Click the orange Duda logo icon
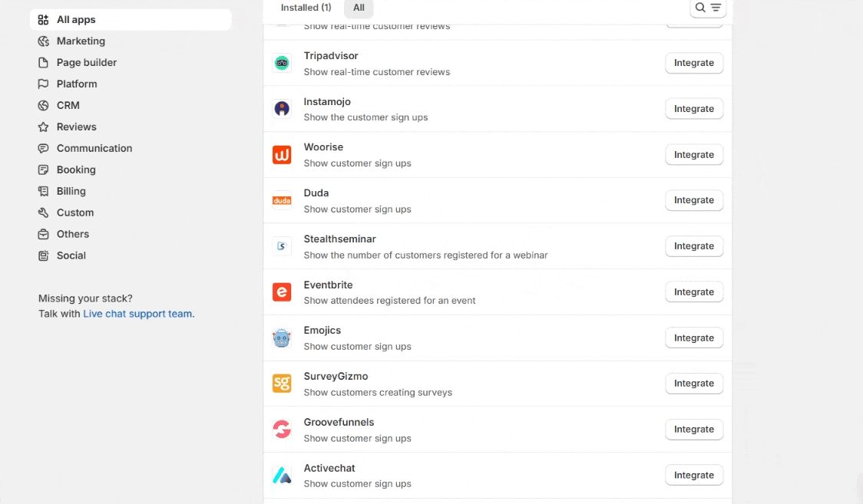This screenshot has height=504, width=863. (282, 200)
